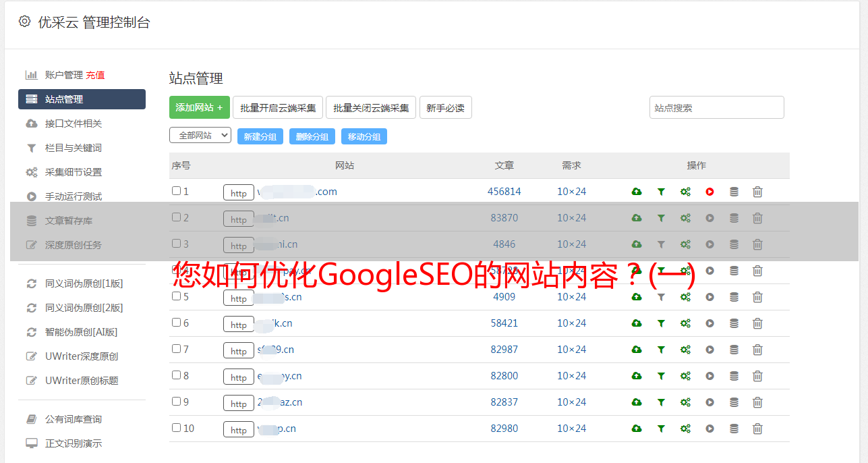This screenshot has height=463, width=868.
Task: Open 账户管理 in the sidebar
Action: pyautogui.click(x=64, y=75)
